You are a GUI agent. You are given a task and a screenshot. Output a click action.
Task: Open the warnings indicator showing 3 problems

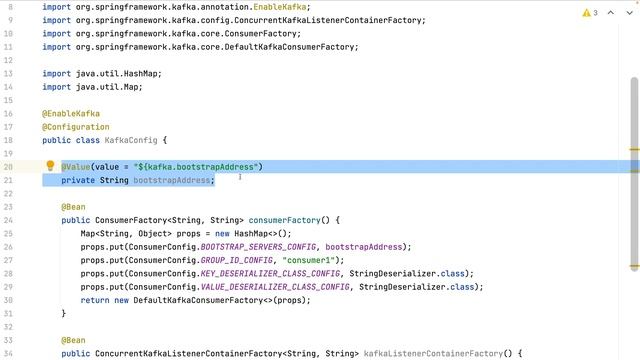click(590, 13)
